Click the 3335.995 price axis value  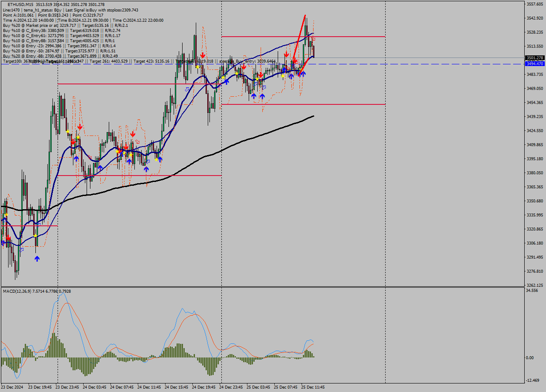point(535,215)
